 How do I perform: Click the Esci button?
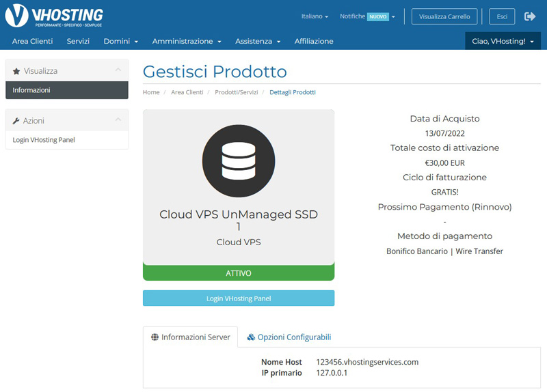(x=502, y=16)
